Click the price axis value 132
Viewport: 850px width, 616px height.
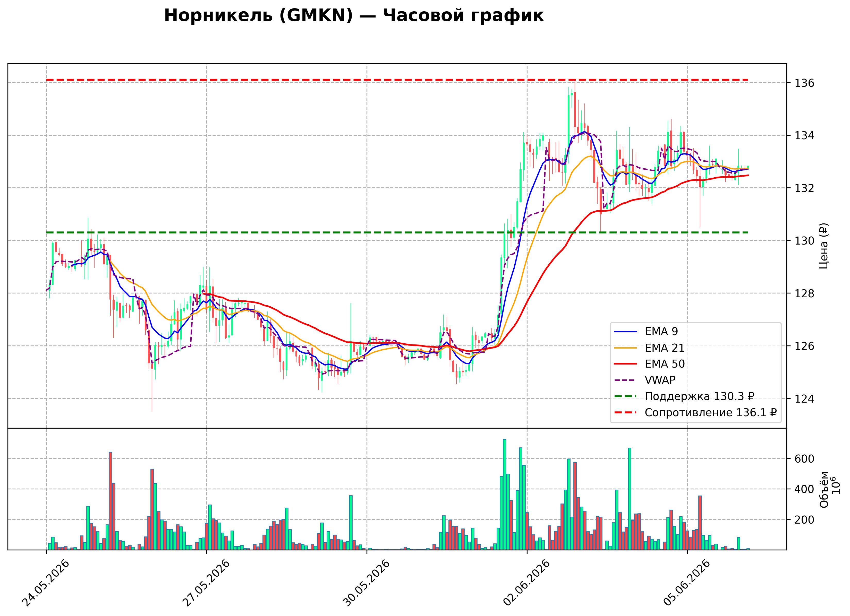coord(805,188)
